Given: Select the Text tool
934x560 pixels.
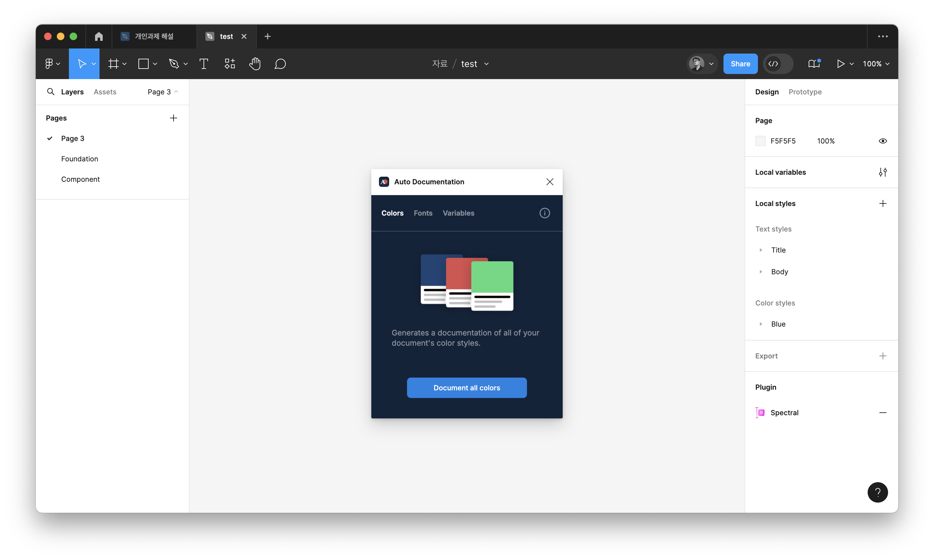Looking at the screenshot, I should point(204,64).
